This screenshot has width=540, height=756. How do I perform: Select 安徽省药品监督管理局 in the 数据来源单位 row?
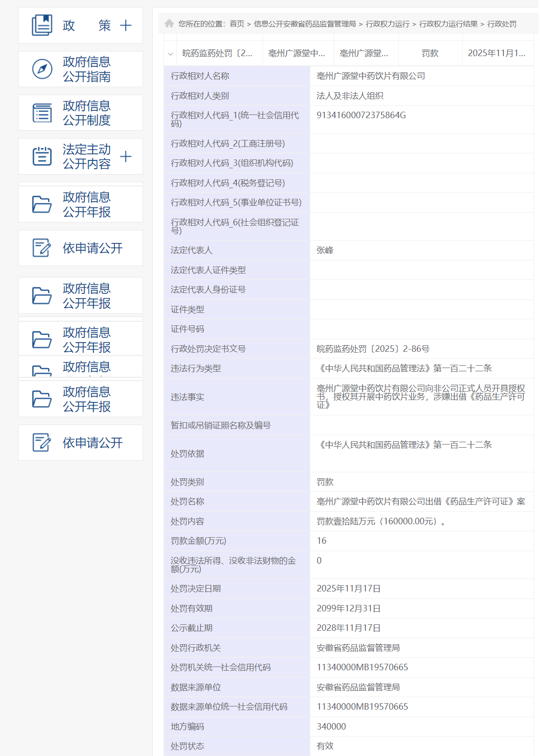click(358, 687)
